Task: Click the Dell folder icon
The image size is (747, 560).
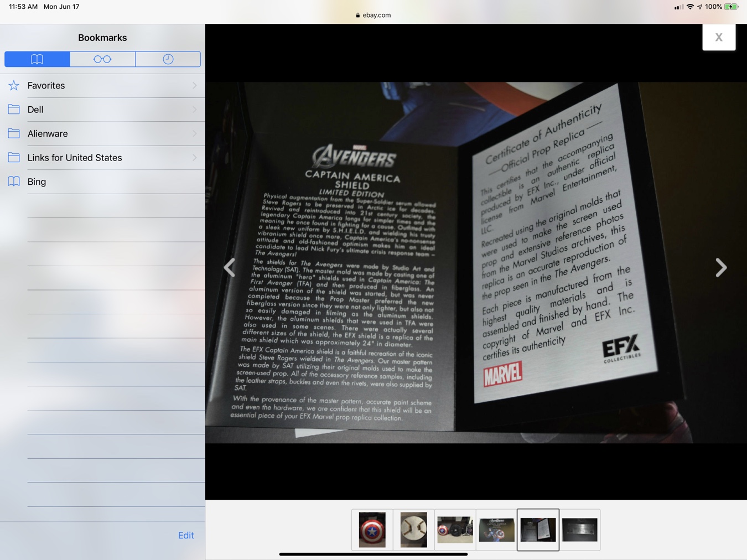Action: (14, 110)
